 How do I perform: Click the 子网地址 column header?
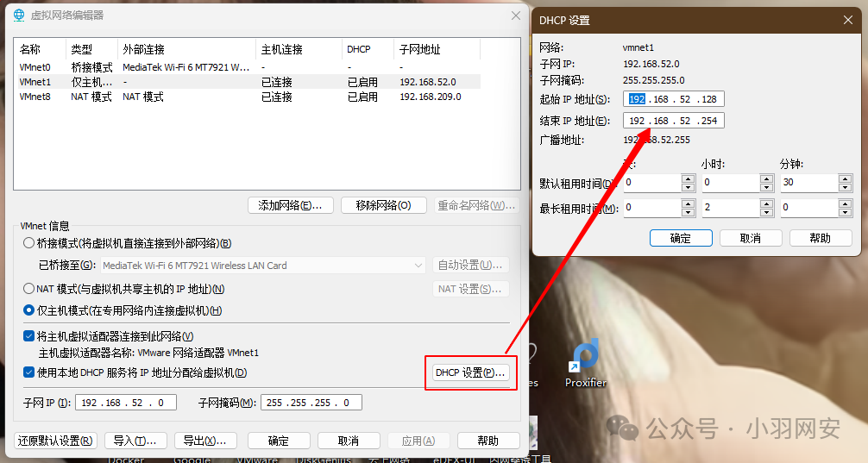[x=437, y=49]
